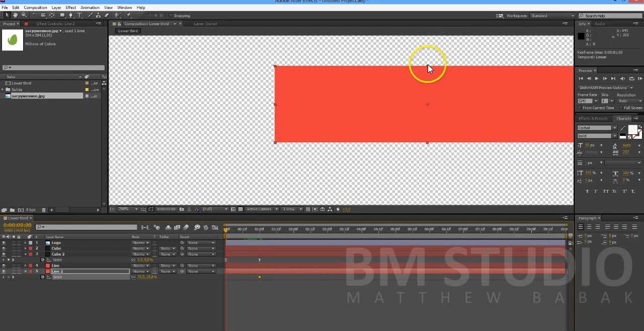Collapse the Line 2 layer properties
Viewport: 644px width, 331px height.
coord(25,271)
